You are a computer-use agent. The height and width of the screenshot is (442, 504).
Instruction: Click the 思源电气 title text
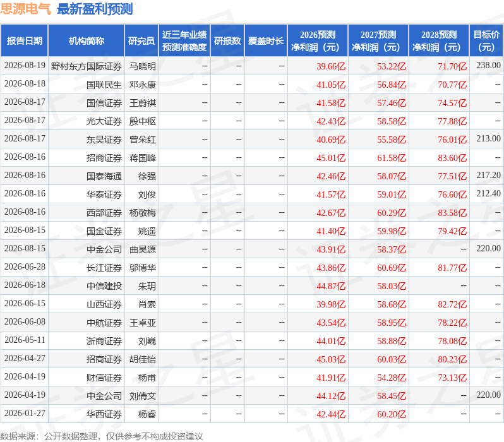[x=25, y=9]
